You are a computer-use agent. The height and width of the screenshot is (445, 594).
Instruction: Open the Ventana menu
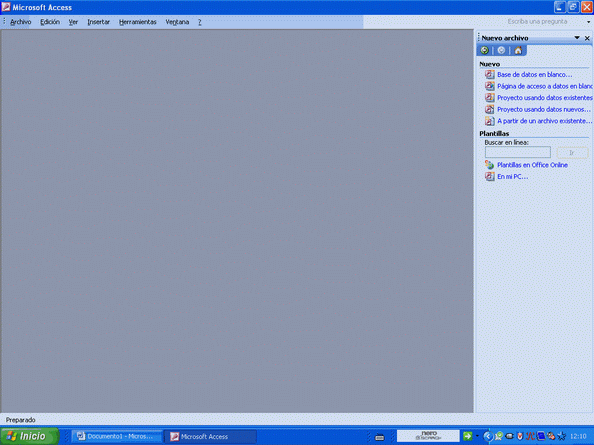[x=177, y=22]
